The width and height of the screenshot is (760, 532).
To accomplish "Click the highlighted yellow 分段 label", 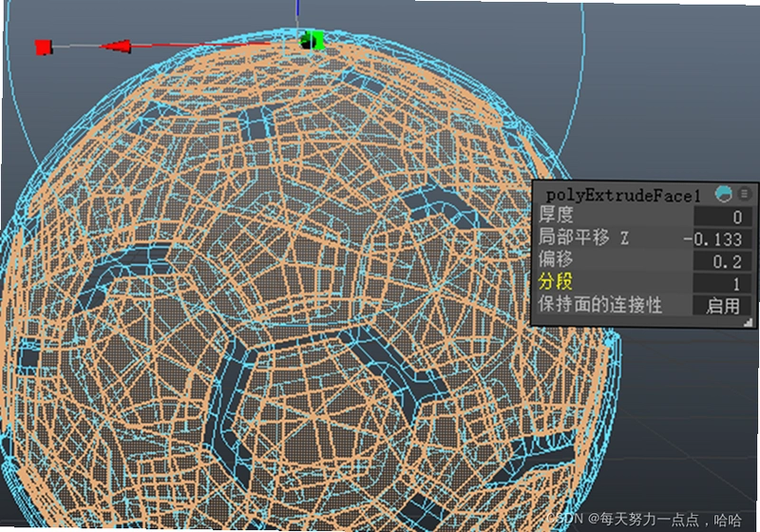I will [x=556, y=281].
